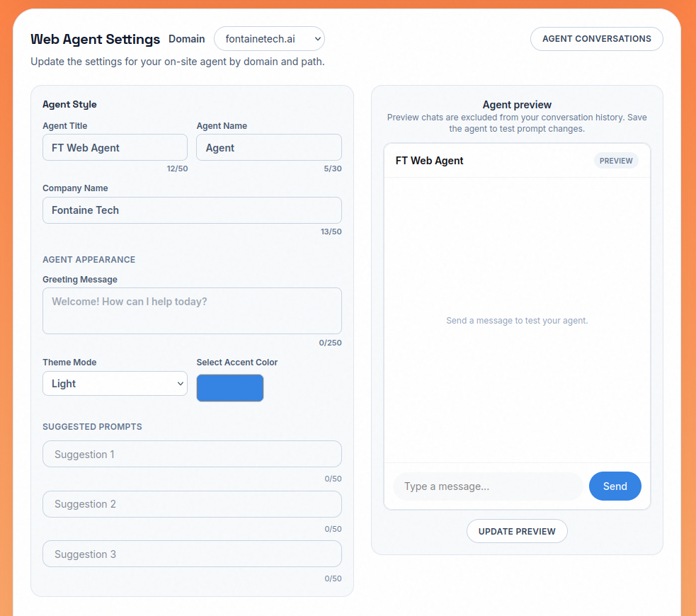This screenshot has height=616, width=696.
Task: Click the FT Web Agent chat header title
Action: 430,161
